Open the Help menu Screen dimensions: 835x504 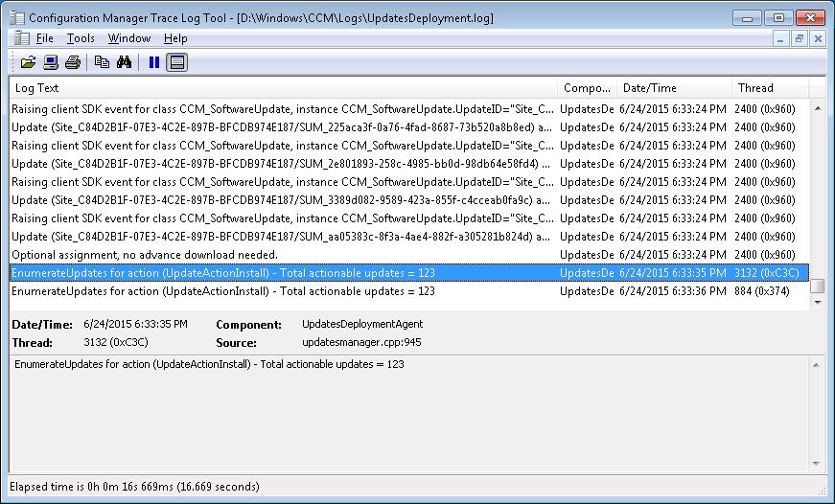pyautogui.click(x=175, y=38)
